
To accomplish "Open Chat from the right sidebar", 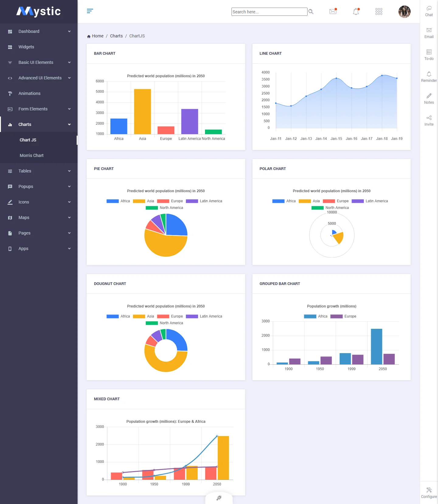I will pyautogui.click(x=429, y=11).
